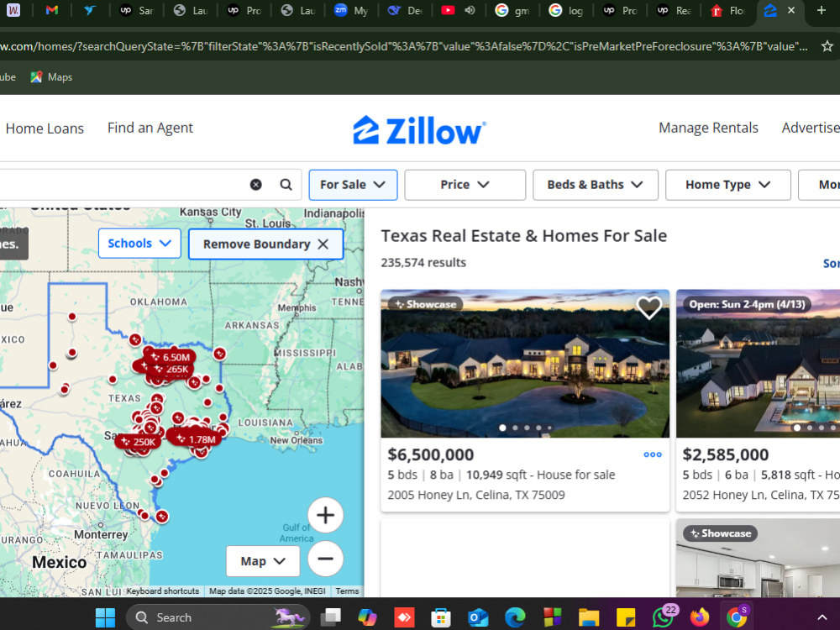Open Manage Rentals link
This screenshot has height=630, width=840.
click(708, 128)
